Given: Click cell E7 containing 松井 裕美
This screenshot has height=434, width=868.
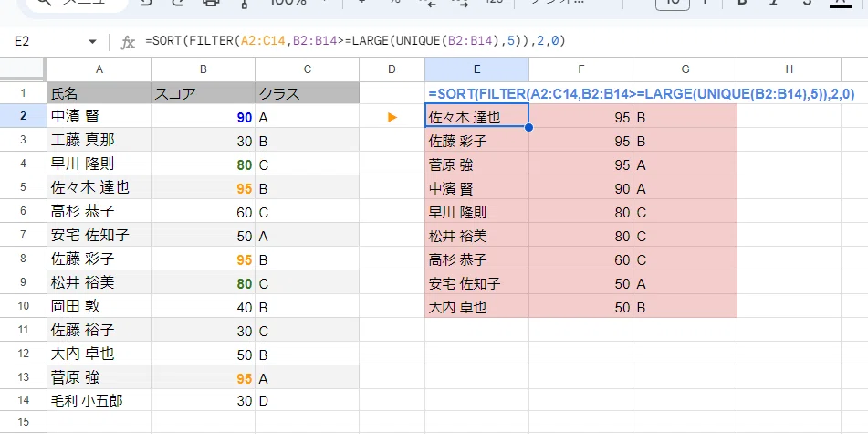Looking at the screenshot, I should tap(476, 236).
